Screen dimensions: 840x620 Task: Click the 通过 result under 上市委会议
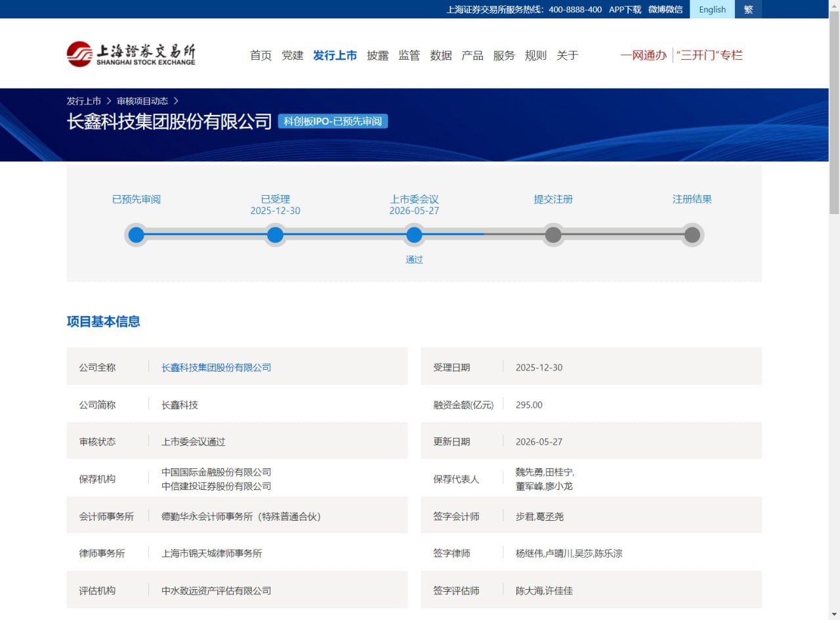pos(414,259)
